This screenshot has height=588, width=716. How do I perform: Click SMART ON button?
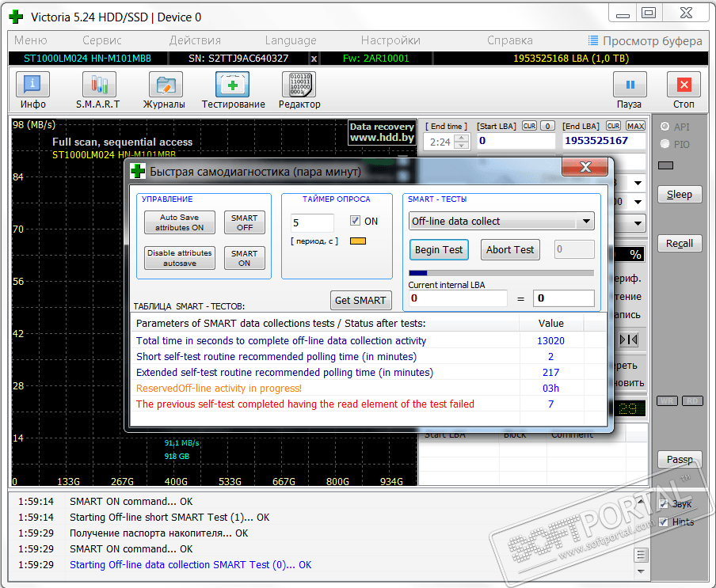pos(244,258)
